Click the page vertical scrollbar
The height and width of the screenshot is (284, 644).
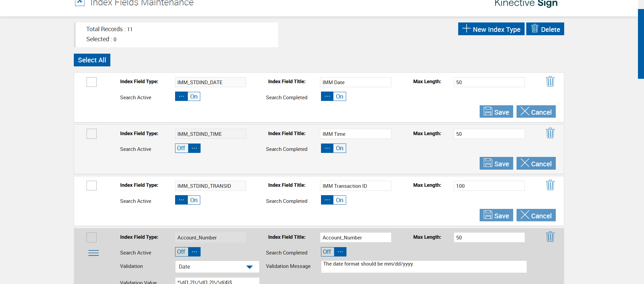pyautogui.click(x=641, y=44)
